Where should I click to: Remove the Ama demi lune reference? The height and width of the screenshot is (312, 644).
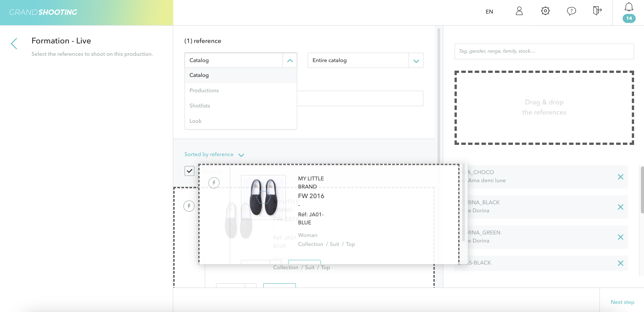pyautogui.click(x=620, y=177)
